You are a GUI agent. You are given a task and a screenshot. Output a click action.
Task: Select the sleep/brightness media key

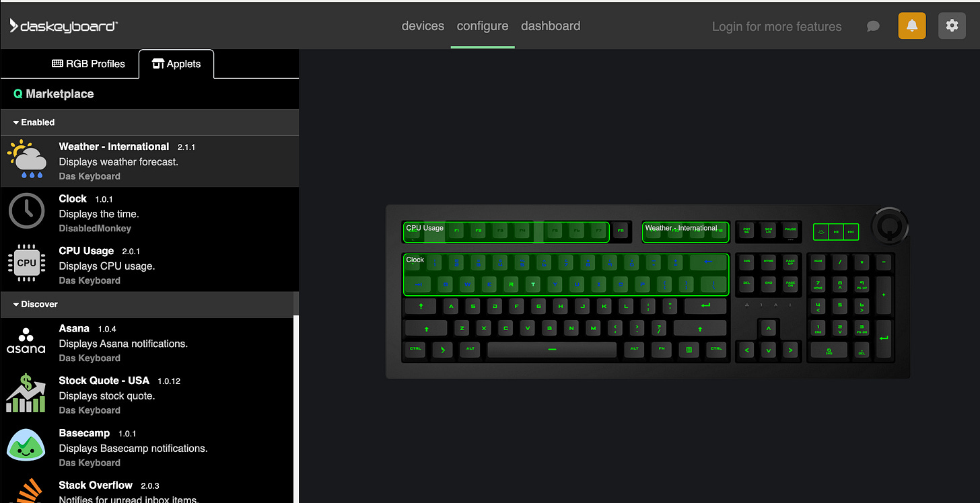click(x=820, y=231)
